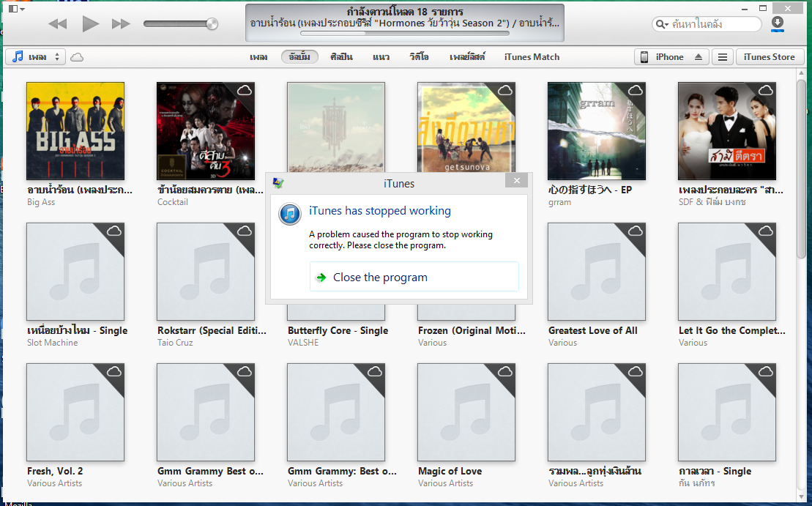Click cloud icon on Greatest Love of All

pyautogui.click(x=636, y=231)
